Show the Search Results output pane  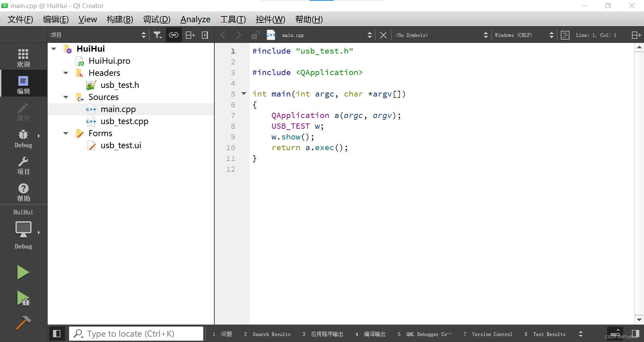pyautogui.click(x=267, y=334)
